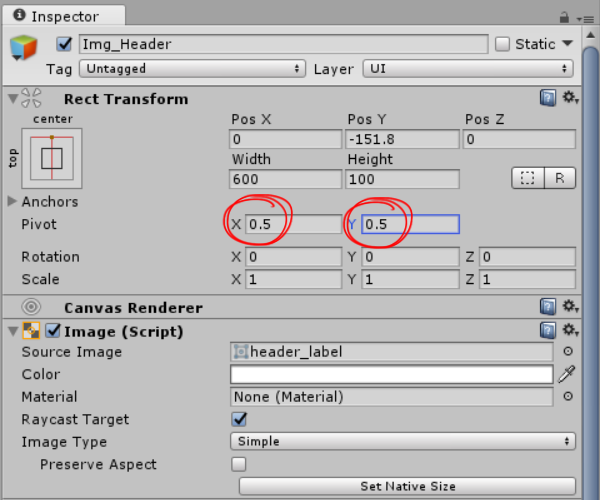Open the Inspector panel options menu
Viewport: 600px width, 500px height.
click(585, 19)
